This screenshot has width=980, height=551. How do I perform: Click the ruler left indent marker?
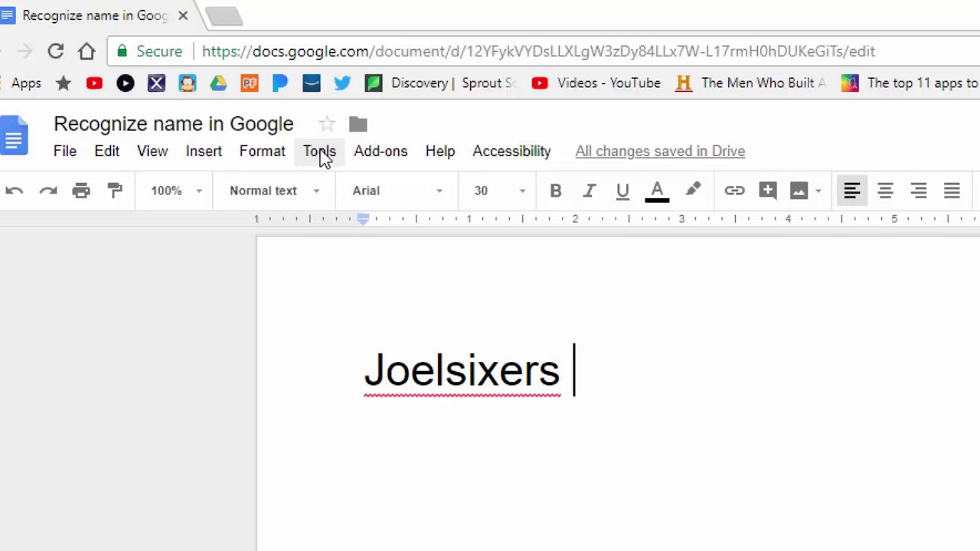[363, 219]
